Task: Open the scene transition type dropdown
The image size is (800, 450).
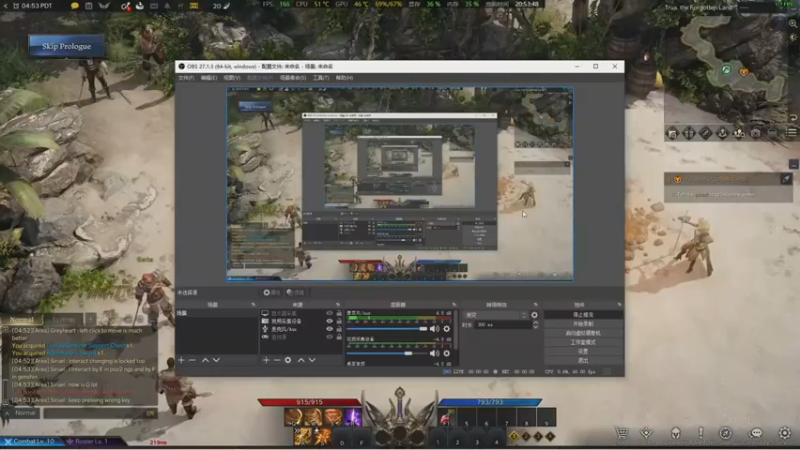Action: pyautogui.click(x=495, y=315)
